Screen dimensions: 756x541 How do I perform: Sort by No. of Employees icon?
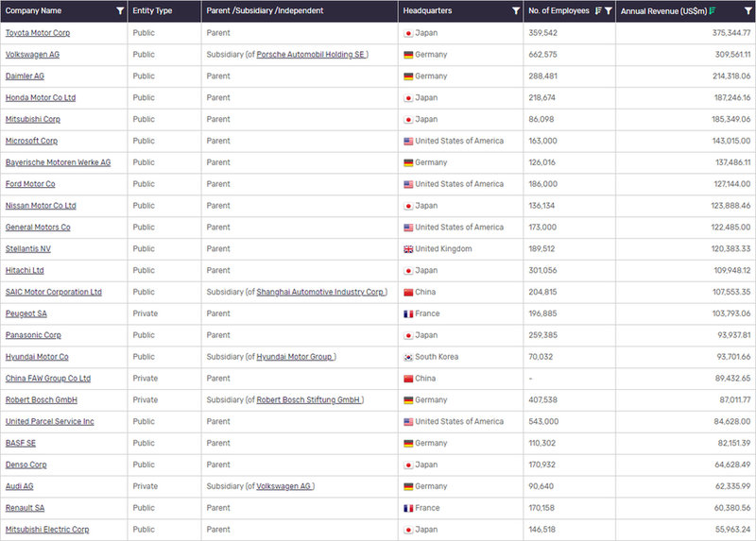click(x=598, y=10)
